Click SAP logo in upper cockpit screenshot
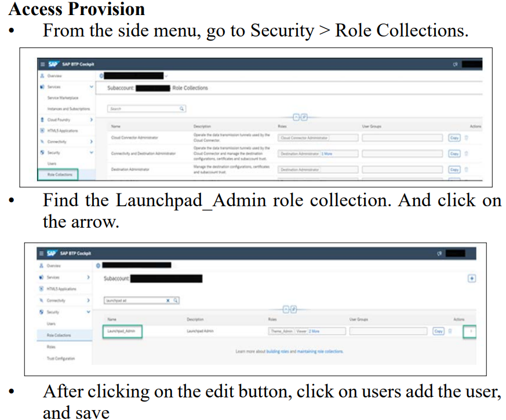 [x=53, y=64]
